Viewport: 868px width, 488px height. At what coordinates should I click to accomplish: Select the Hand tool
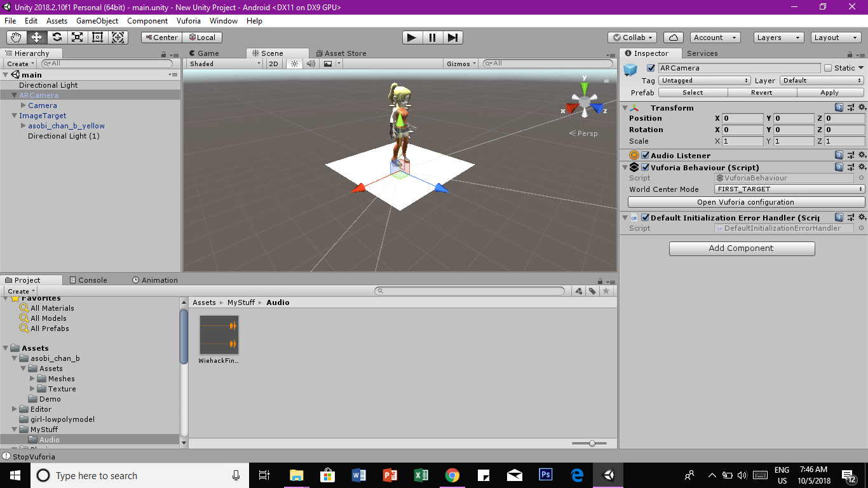click(x=16, y=37)
